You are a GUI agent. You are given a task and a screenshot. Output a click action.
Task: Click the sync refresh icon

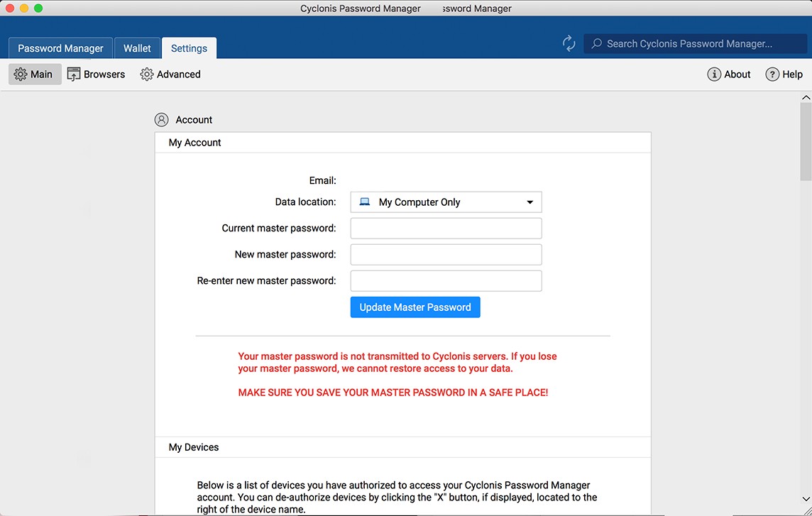[x=569, y=43]
